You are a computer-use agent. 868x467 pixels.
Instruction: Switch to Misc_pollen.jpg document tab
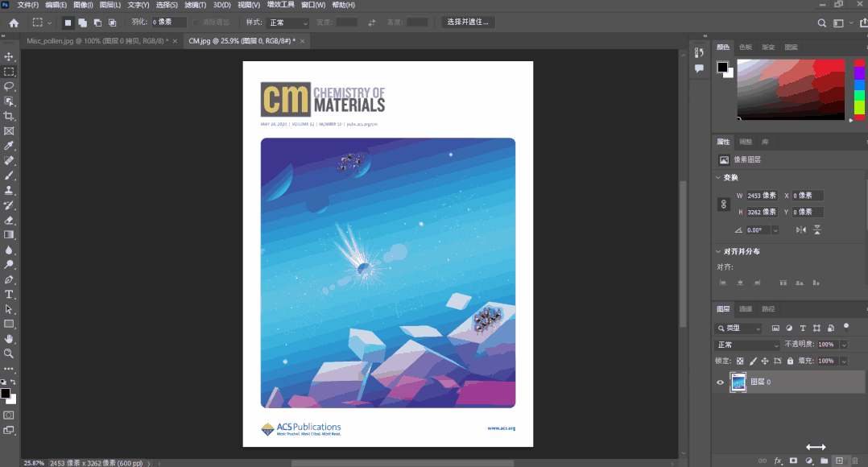click(97, 41)
